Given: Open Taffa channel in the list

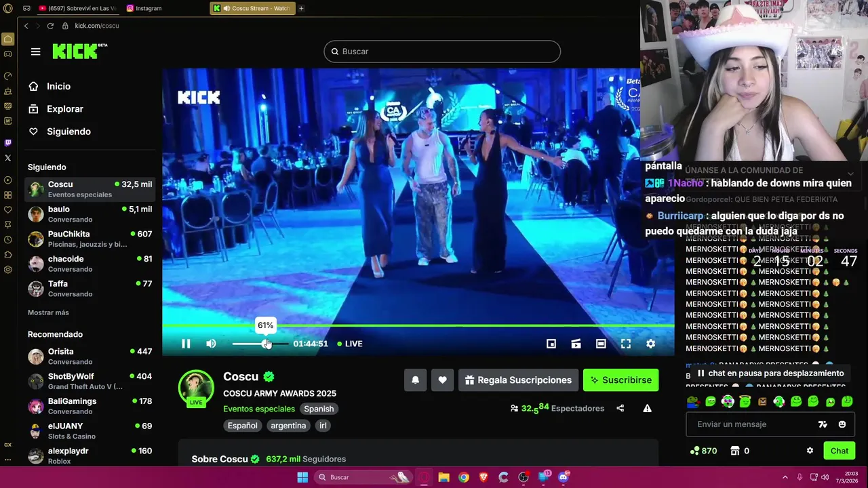Looking at the screenshot, I should click(90, 289).
